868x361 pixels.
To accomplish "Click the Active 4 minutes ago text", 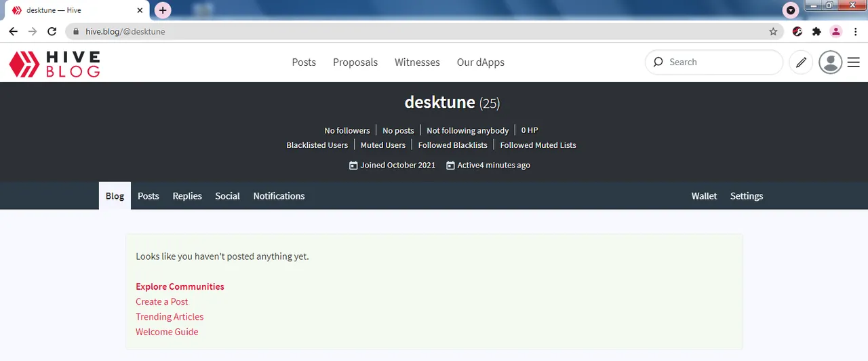I will coord(494,166).
